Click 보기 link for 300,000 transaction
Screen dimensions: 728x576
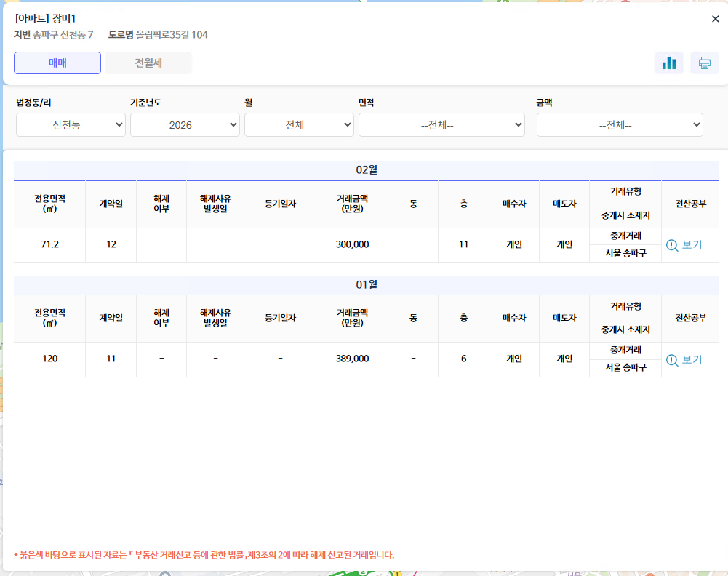692,245
